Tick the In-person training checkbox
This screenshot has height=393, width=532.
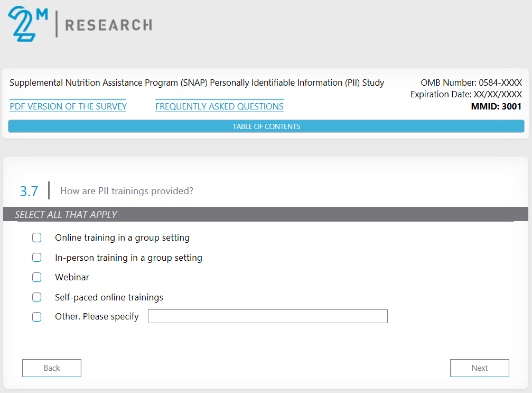coord(36,258)
